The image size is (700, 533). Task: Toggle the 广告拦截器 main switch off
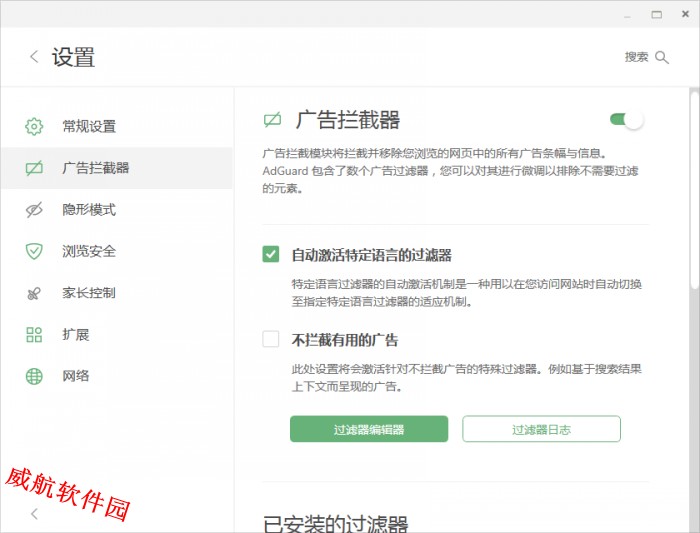(629, 120)
